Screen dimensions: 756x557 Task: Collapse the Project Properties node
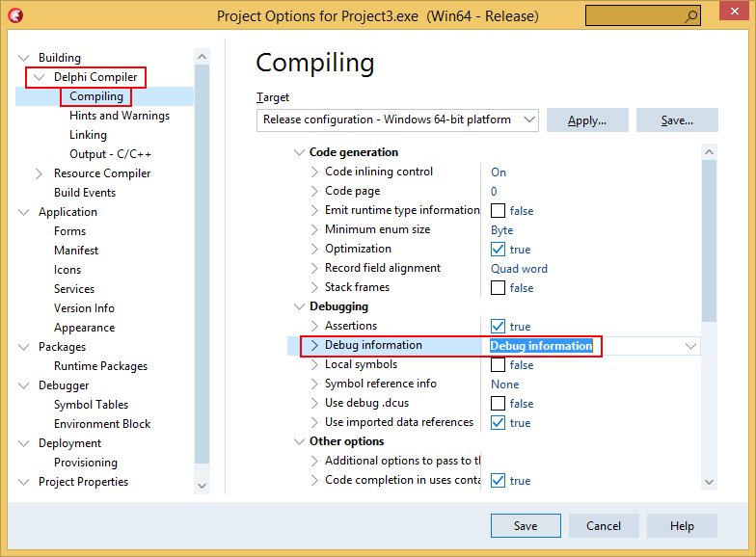point(23,482)
